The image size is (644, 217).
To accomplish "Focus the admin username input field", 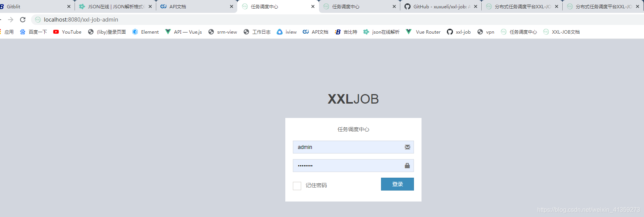I will pyautogui.click(x=353, y=147).
